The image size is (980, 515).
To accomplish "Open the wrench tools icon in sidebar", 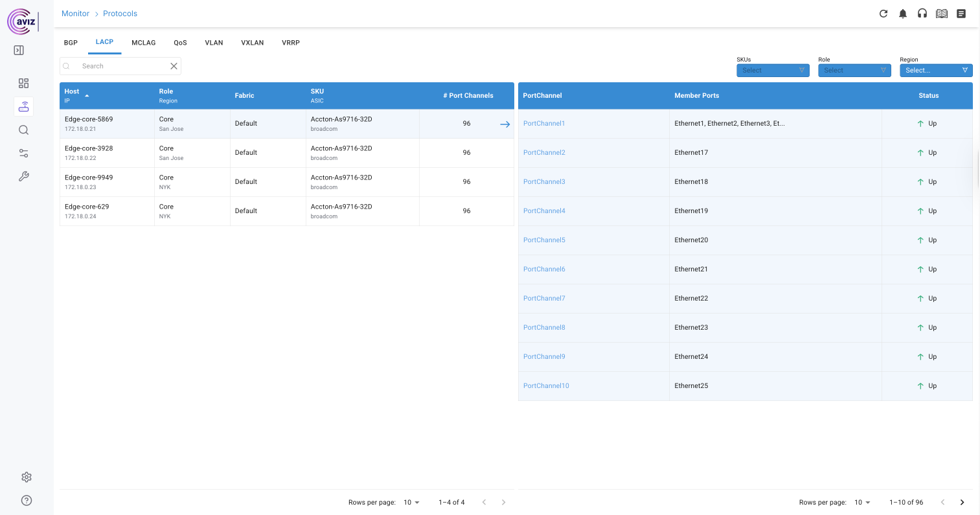I will click(x=24, y=176).
